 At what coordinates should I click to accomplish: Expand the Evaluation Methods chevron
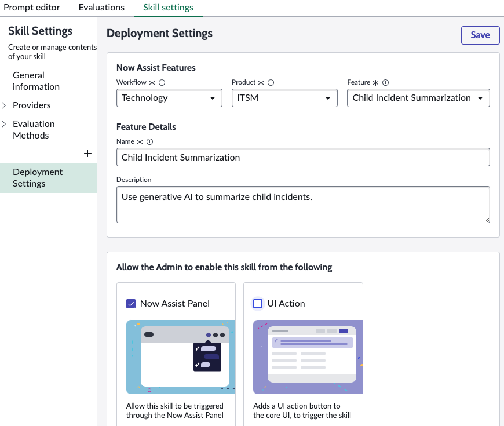[x=4, y=124]
